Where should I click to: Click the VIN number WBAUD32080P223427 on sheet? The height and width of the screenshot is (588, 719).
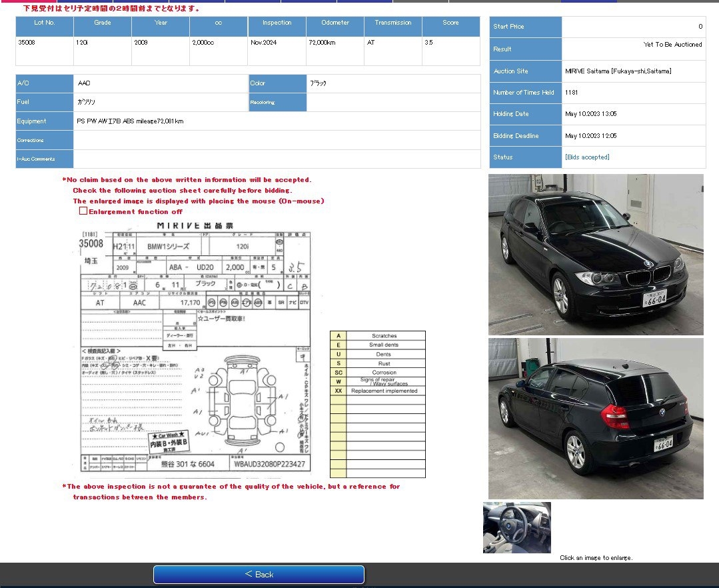point(269,464)
